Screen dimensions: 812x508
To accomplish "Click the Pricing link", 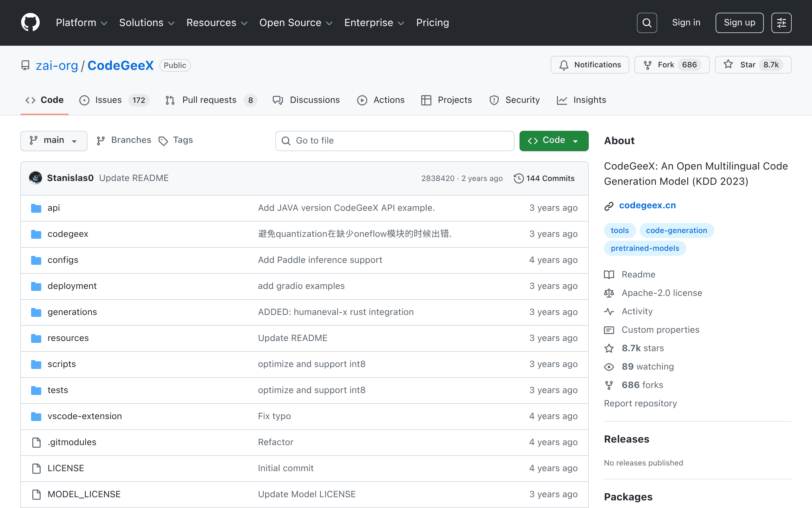I will coord(433,23).
